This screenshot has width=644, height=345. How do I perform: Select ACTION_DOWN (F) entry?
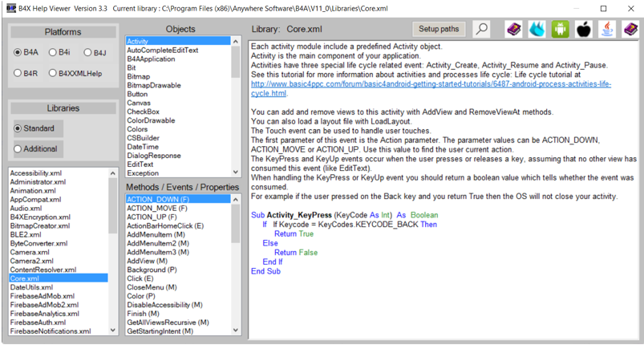point(178,199)
